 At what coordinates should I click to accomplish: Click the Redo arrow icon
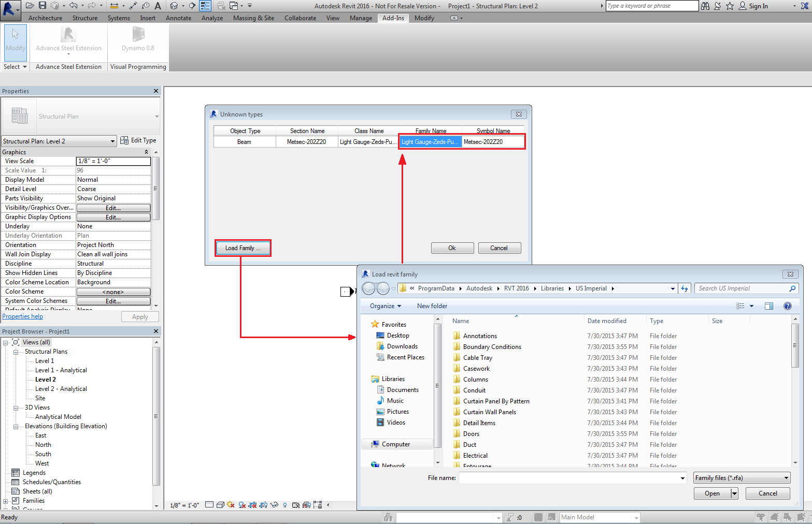click(x=92, y=6)
